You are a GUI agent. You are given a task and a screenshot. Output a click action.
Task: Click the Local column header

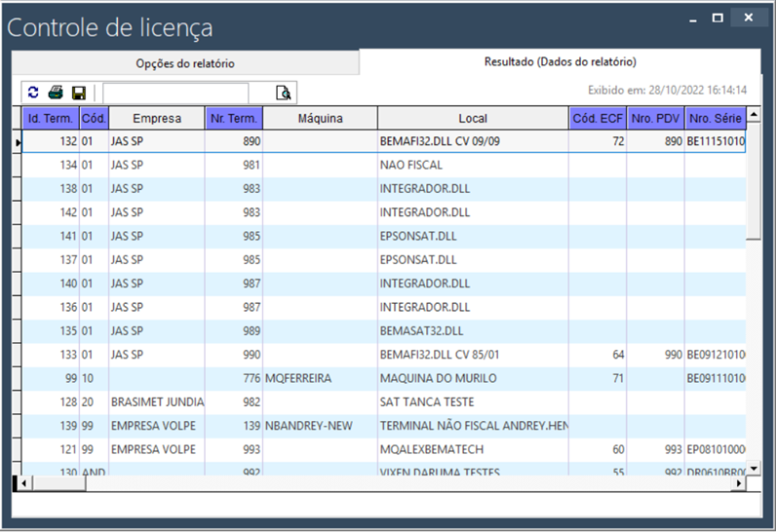coord(473,119)
